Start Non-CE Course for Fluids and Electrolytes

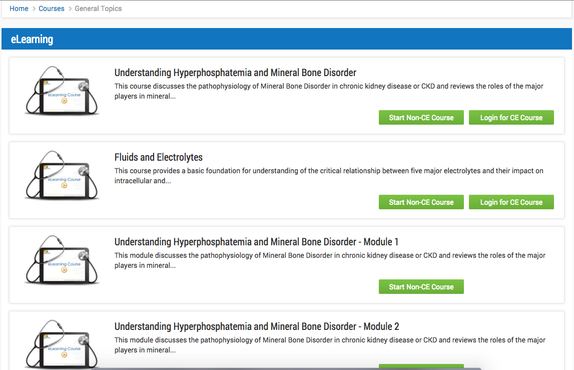click(421, 202)
